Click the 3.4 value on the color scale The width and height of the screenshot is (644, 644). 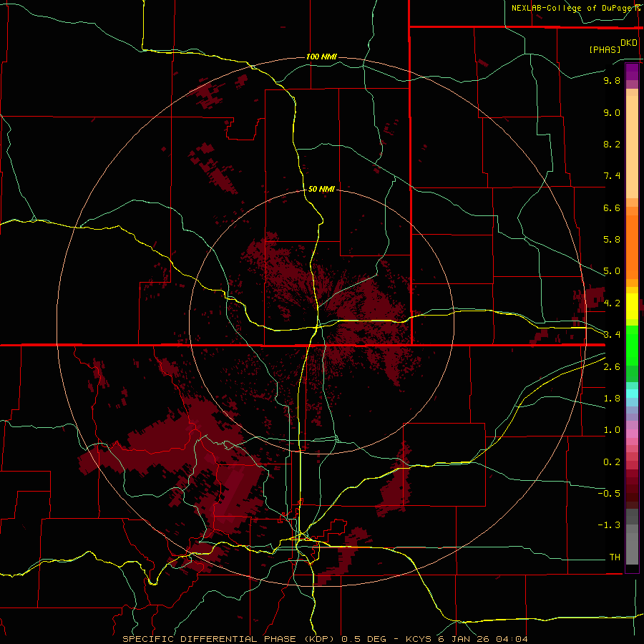612,335
